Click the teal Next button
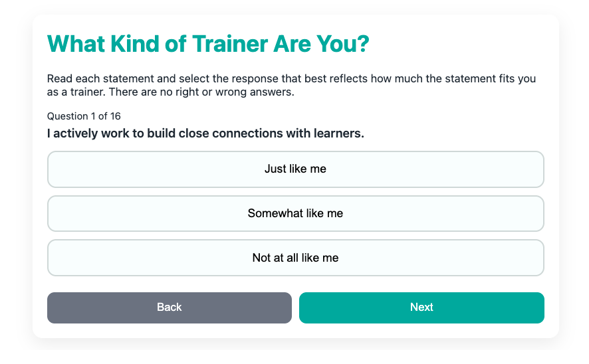The height and width of the screenshot is (364, 589). pos(421,308)
